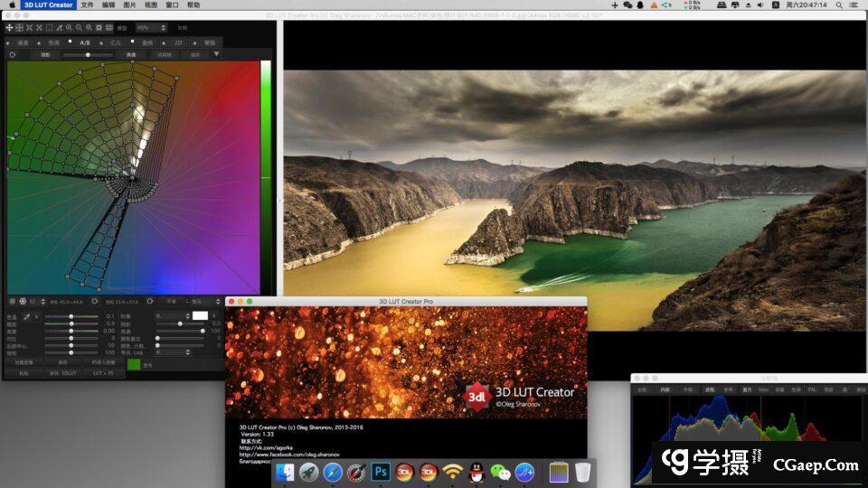
Task: Open the HSPe color model dropdown
Action: 151,28
